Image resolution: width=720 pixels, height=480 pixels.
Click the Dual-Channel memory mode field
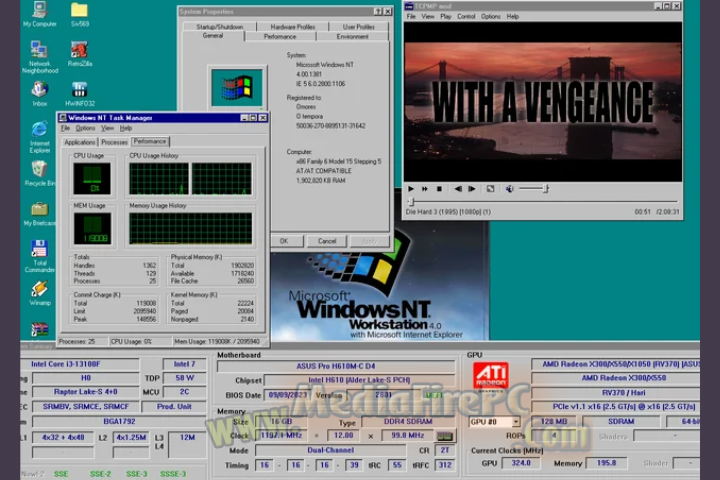click(x=331, y=450)
